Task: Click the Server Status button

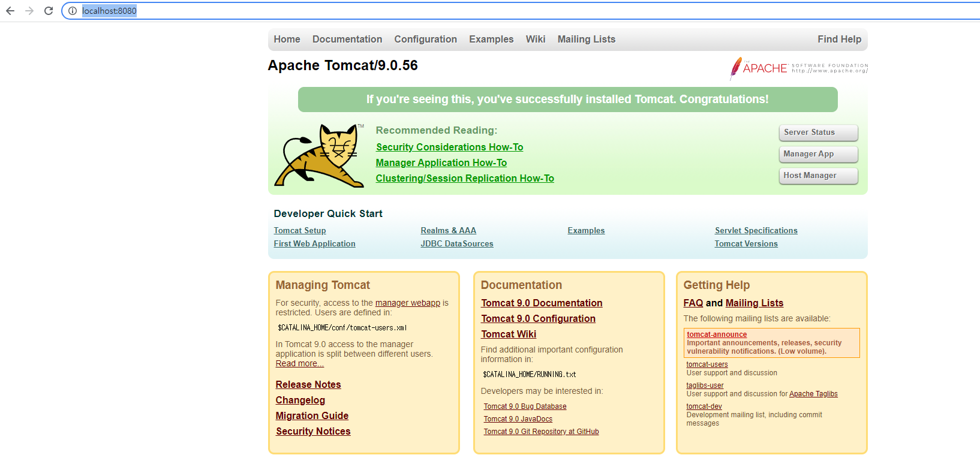Action: point(818,132)
